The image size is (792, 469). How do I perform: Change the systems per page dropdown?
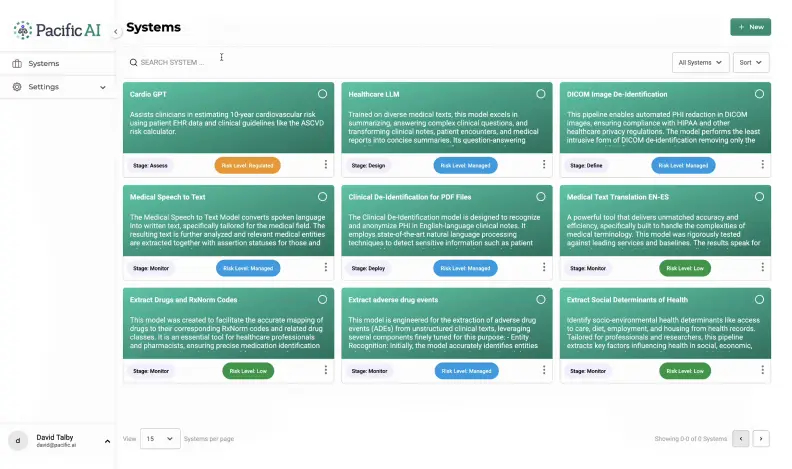point(160,438)
